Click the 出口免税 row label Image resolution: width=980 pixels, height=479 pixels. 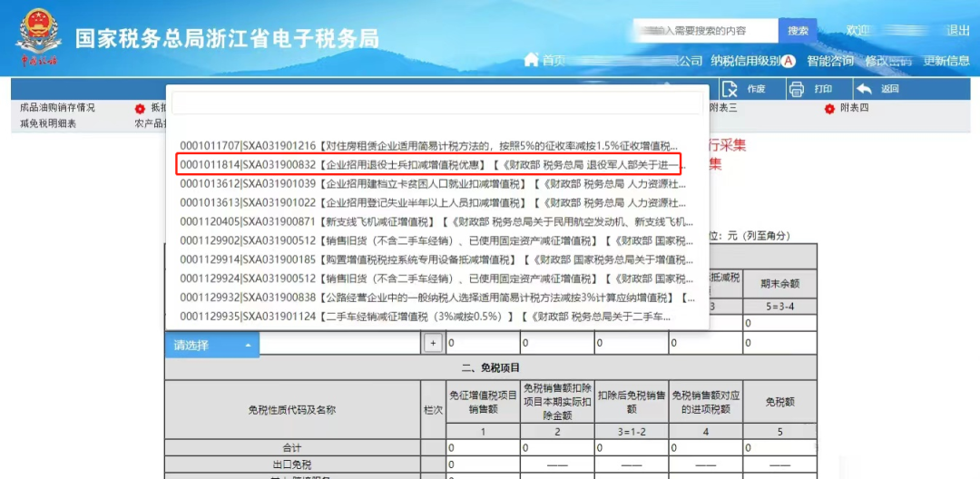point(292,464)
